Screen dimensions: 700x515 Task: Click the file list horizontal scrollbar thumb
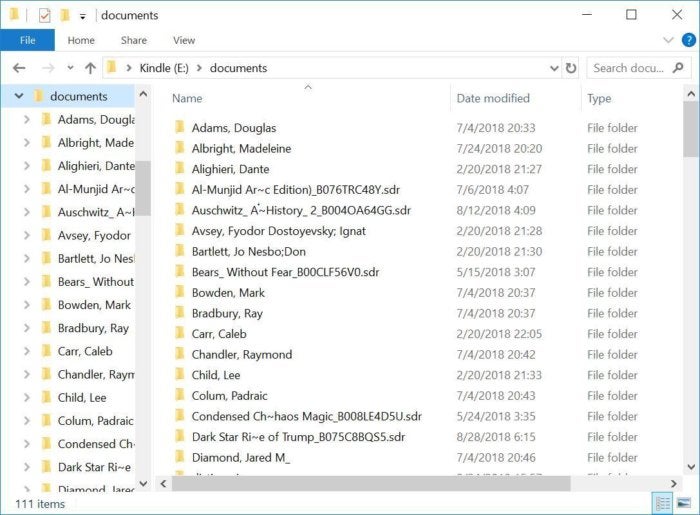pyautogui.click(x=371, y=484)
